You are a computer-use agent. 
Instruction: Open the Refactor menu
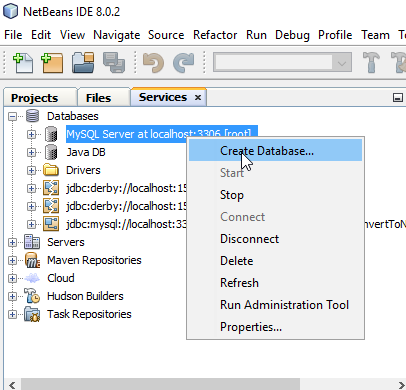(x=215, y=35)
